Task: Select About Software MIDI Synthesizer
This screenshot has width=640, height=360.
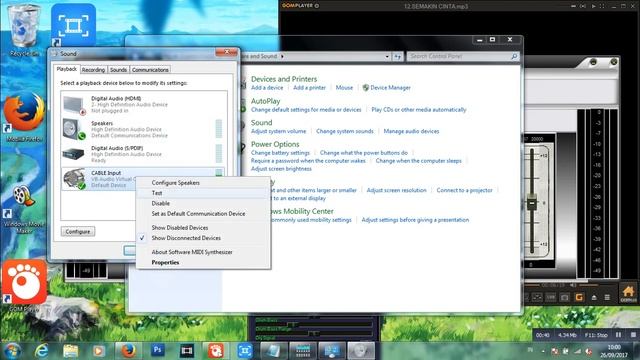Action: click(192, 252)
